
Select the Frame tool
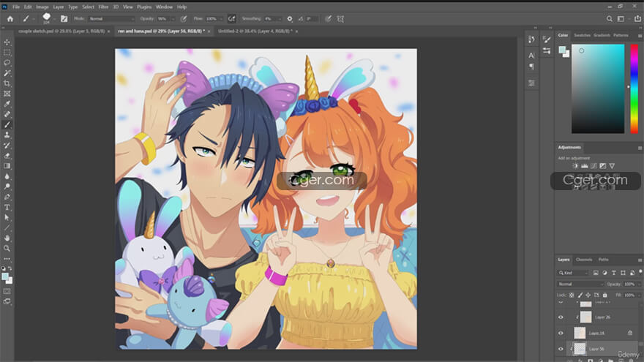7,94
